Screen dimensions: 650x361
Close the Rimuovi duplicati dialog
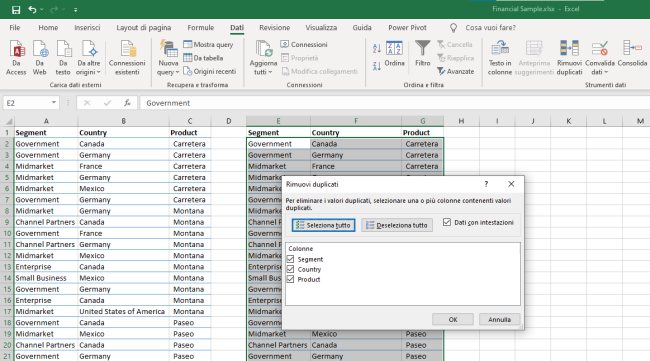click(511, 184)
